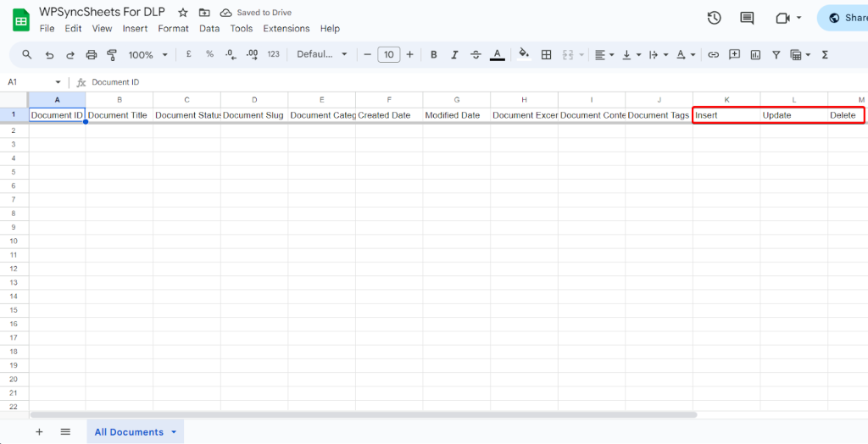This screenshot has width=868, height=444.
Task: Open more number formats 123
Action: (x=274, y=54)
